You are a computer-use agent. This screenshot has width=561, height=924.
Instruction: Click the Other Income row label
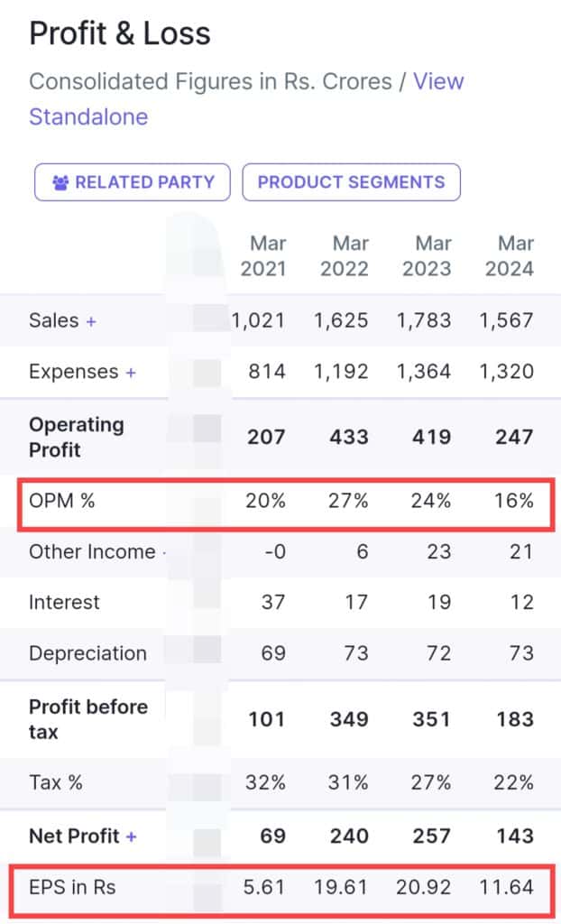[x=92, y=551]
